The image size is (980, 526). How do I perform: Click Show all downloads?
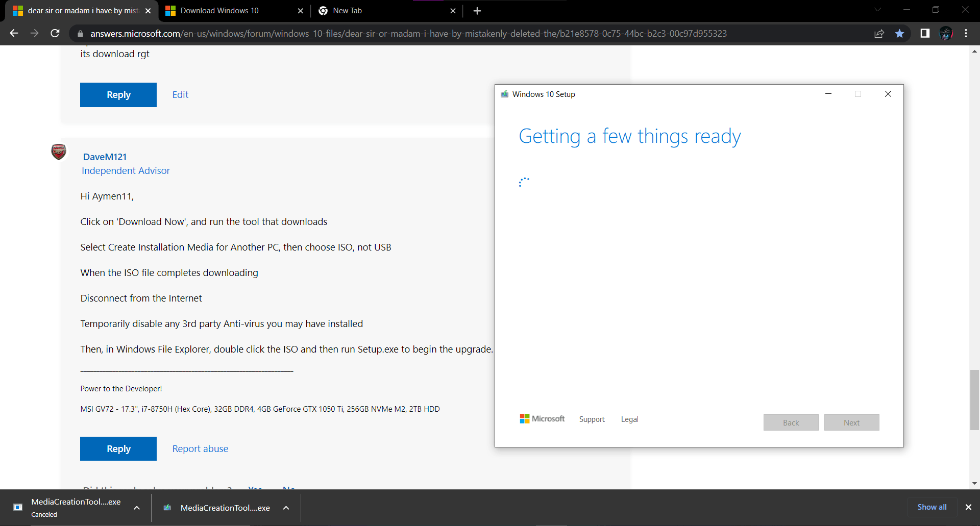click(932, 507)
